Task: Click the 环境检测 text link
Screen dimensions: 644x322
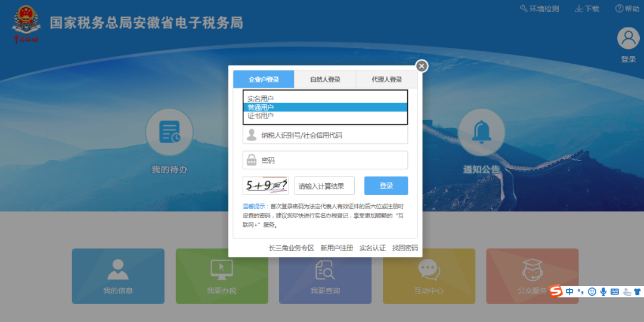Action: pos(544,9)
